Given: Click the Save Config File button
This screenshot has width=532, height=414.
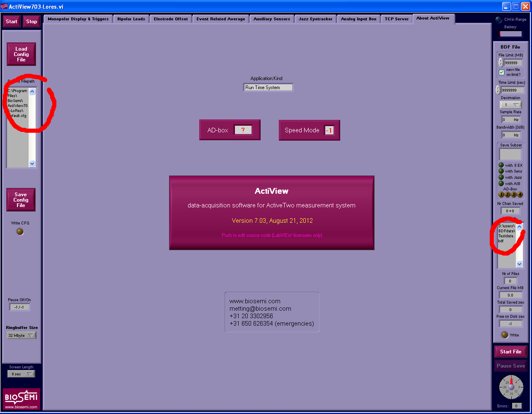Looking at the screenshot, I should click(x=21, y=200).
